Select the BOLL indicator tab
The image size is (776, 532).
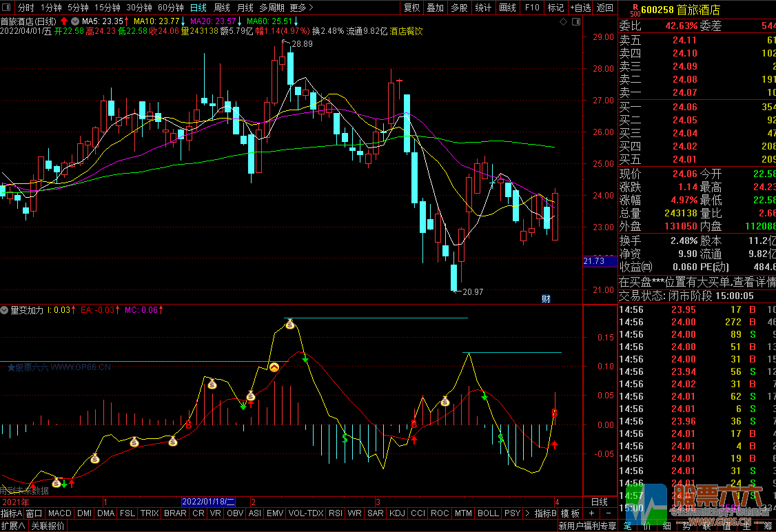488,513
